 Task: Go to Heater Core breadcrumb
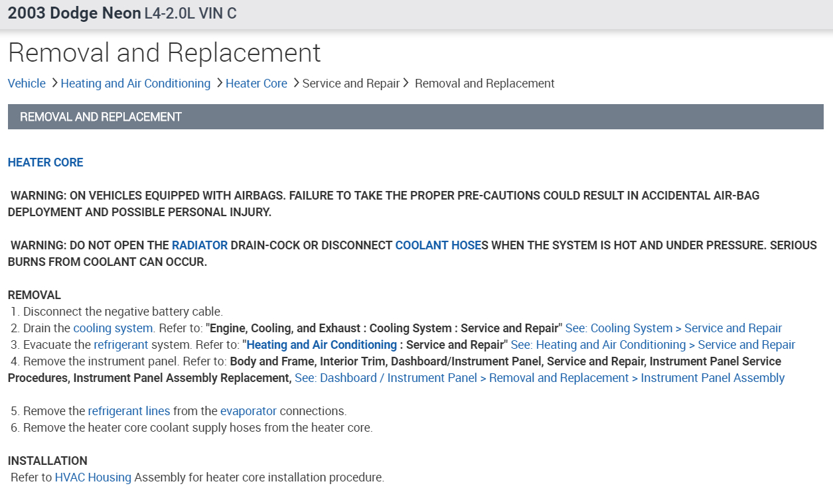(256, 84)
